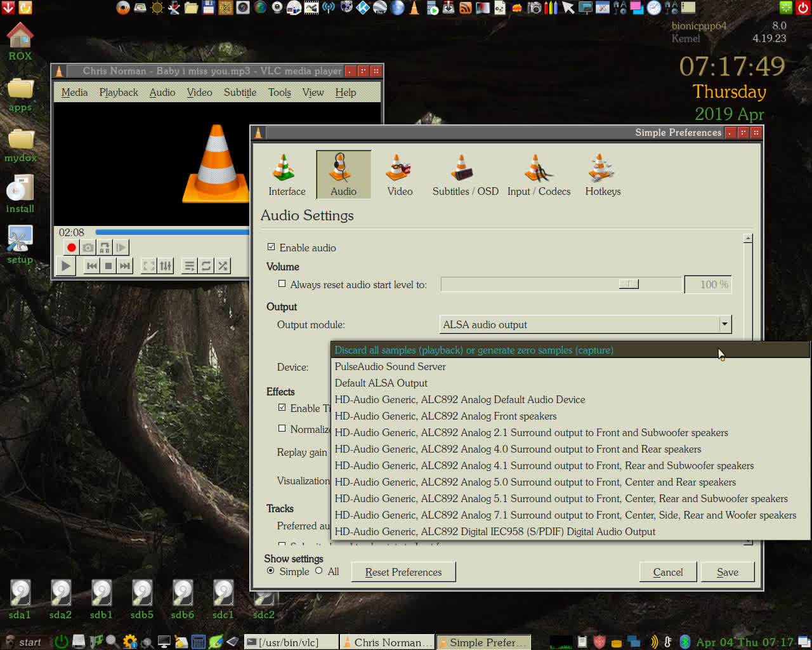Click the VLC playback seek bar
The width and height of the screenshot is (812, 650).
pos(172,232)
